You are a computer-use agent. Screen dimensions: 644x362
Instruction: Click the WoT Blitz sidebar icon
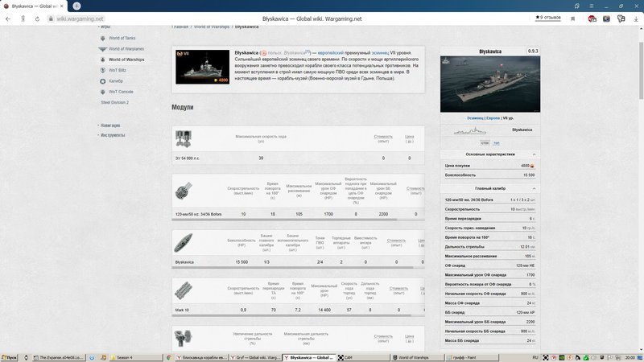(x=102, y=70)
